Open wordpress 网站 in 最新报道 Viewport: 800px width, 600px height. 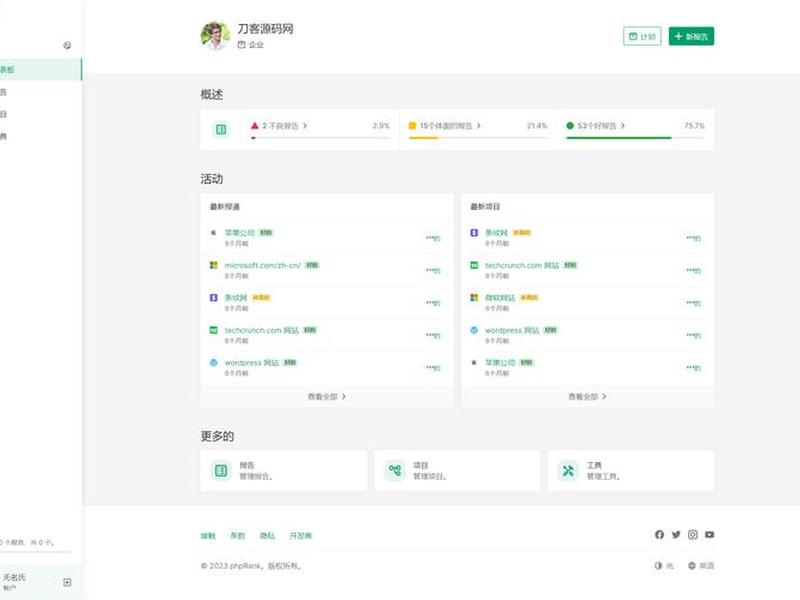coord(252,363)
